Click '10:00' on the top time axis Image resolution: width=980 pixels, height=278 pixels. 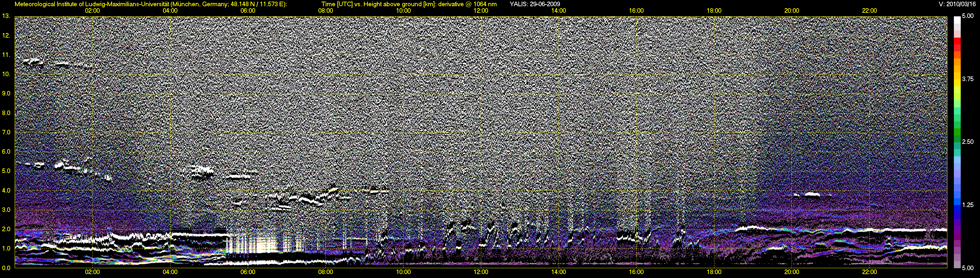tap(403, 11)
